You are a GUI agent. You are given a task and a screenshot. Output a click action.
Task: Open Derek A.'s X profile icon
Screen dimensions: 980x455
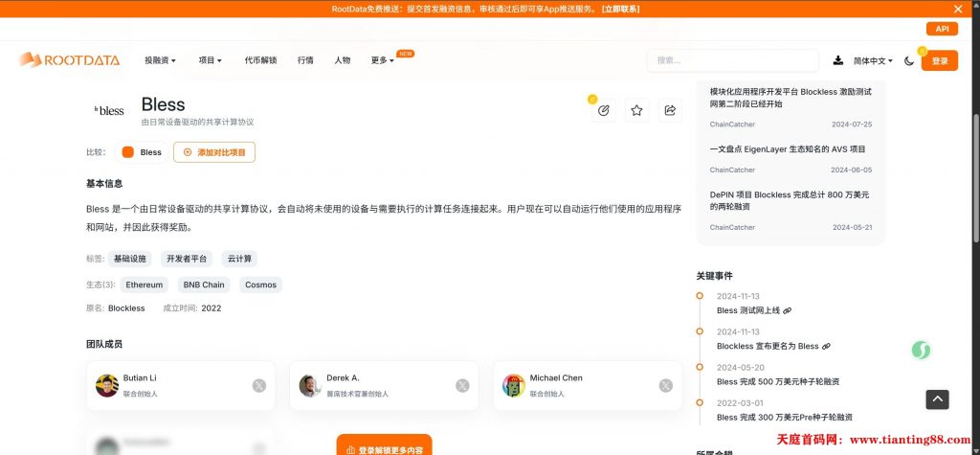click(462, 385)
